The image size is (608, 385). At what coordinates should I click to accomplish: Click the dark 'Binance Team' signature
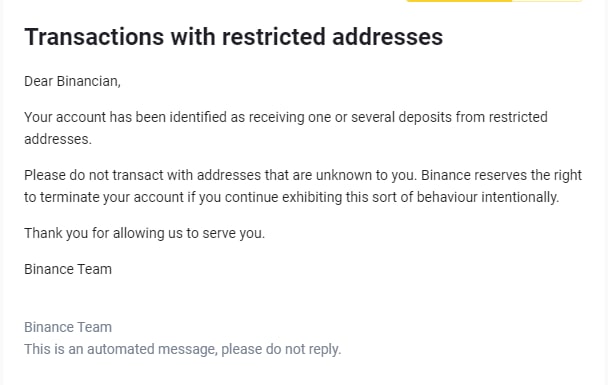68,269
